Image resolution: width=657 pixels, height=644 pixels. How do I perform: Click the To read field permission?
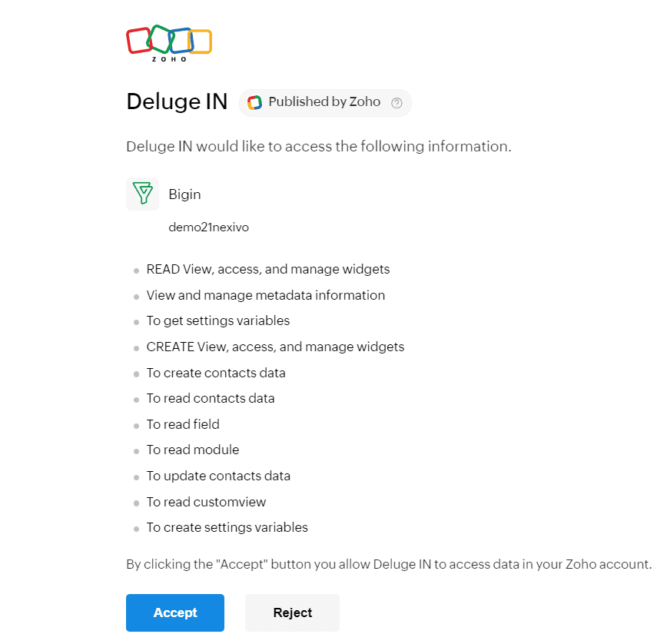[183, 424]
